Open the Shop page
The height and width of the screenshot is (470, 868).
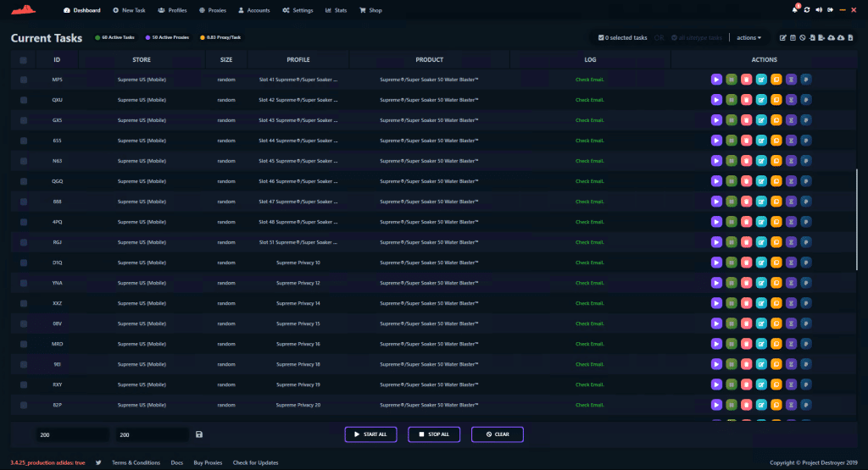coord(371,10)
